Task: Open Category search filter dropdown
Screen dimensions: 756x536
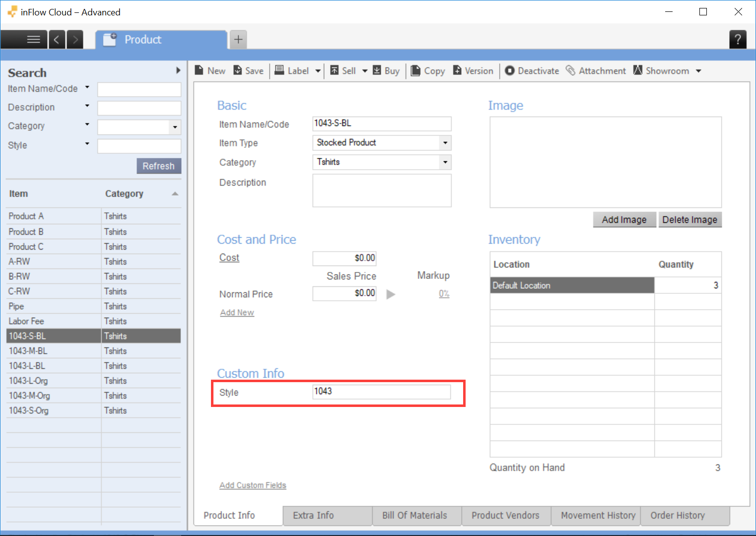Action: click(87, 124)
